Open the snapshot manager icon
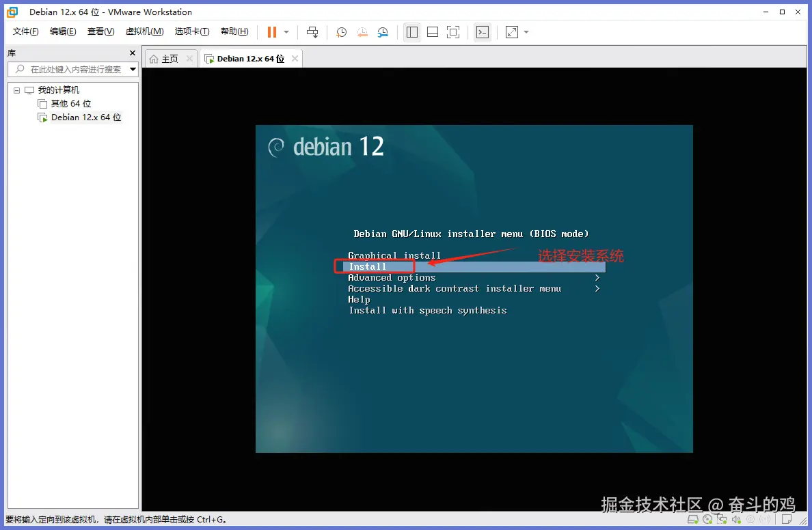Image resolution: width=812 pixels, height=530 pixels. pyautogui.click(x=383, y=32)
